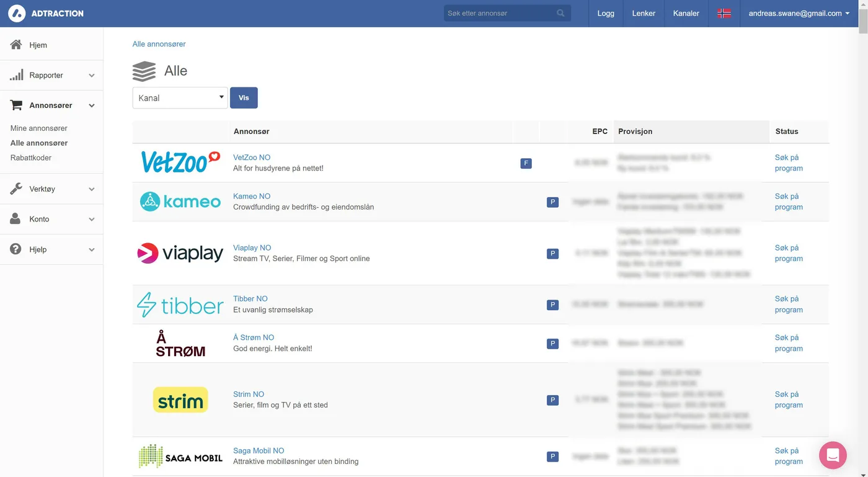
Task: Click the VetZoo logo
Action: [180, 163]
